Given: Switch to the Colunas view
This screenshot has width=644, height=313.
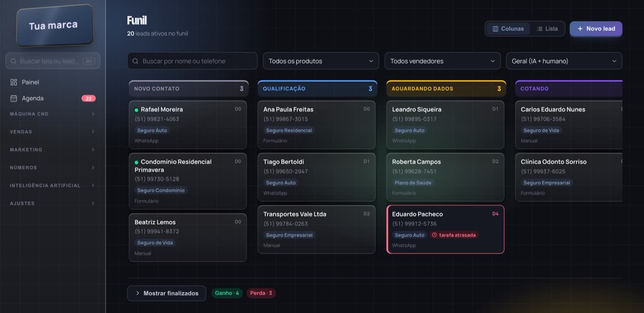Looking at the screenshot, I should (508, 29).
